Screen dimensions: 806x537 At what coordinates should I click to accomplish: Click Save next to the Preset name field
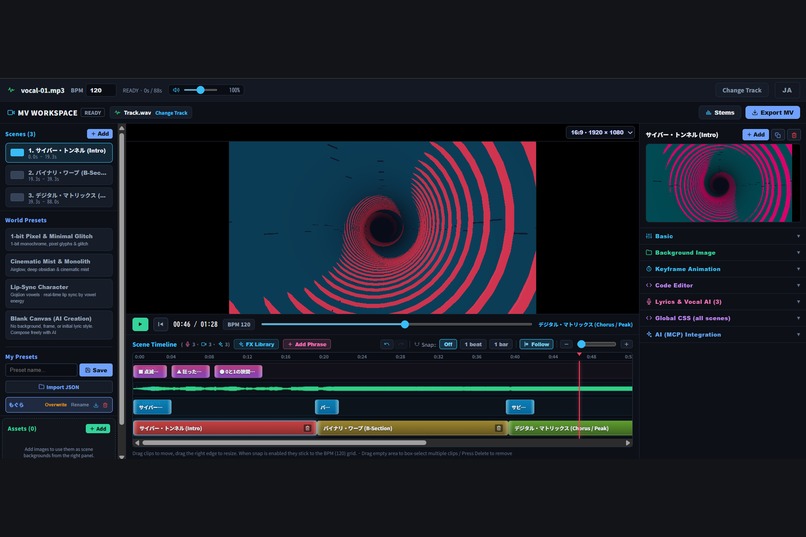(x=96, y=370)
